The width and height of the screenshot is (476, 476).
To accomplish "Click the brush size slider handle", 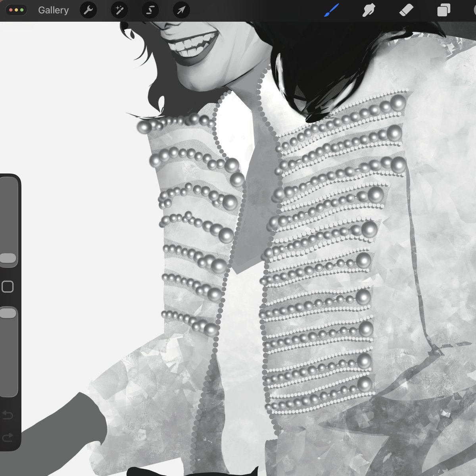I will (x=8, y=259).
